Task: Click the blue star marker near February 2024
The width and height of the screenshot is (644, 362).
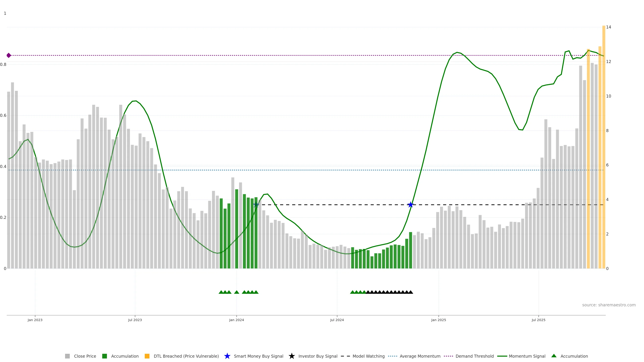Action: pyautogui.click(x=256, y=205)
